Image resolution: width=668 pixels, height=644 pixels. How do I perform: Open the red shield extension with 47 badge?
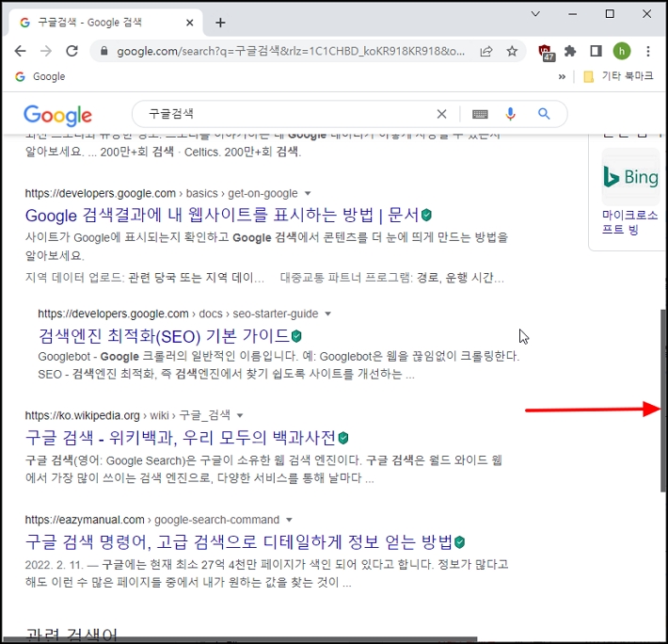546,53
